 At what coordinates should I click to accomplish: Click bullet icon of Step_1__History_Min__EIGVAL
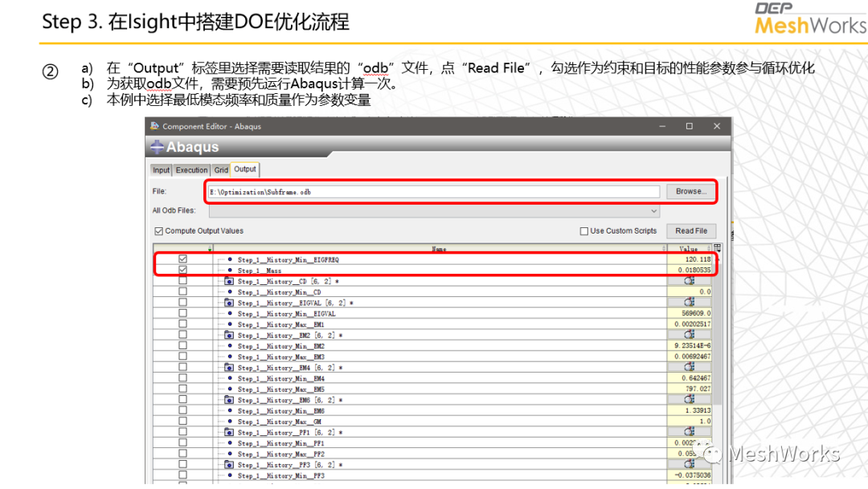pyautogui.click(x=230, y=313)
